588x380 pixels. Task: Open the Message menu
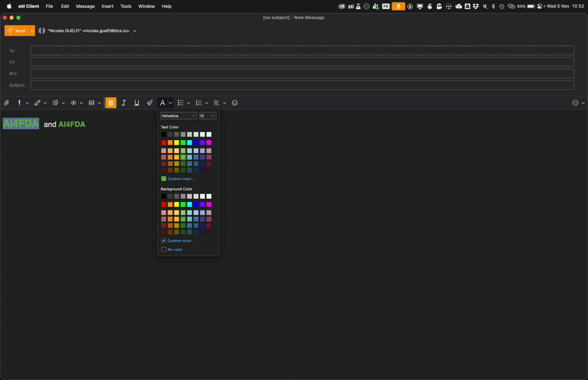pyautogui.click(x=85, y=6)
